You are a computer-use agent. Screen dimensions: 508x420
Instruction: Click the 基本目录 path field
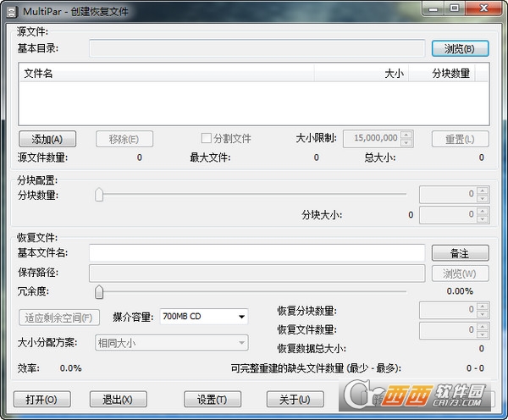(x=257, y=48)
